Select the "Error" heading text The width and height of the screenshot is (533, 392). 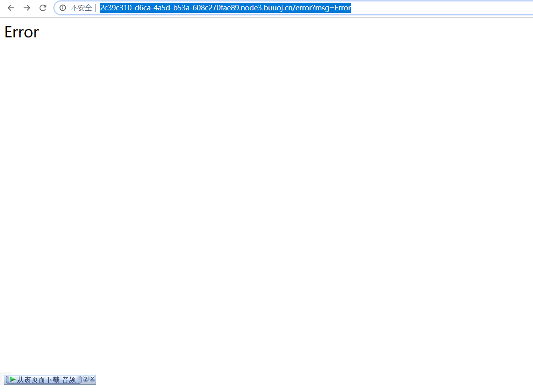pyautogui.click(x=22, y=32)
